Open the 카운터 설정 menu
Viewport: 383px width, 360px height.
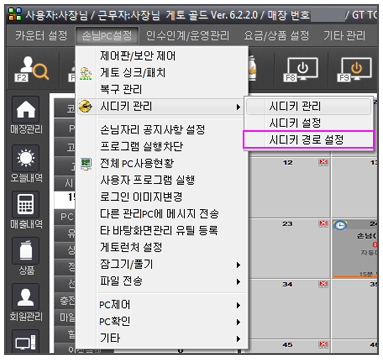(41, 35)
